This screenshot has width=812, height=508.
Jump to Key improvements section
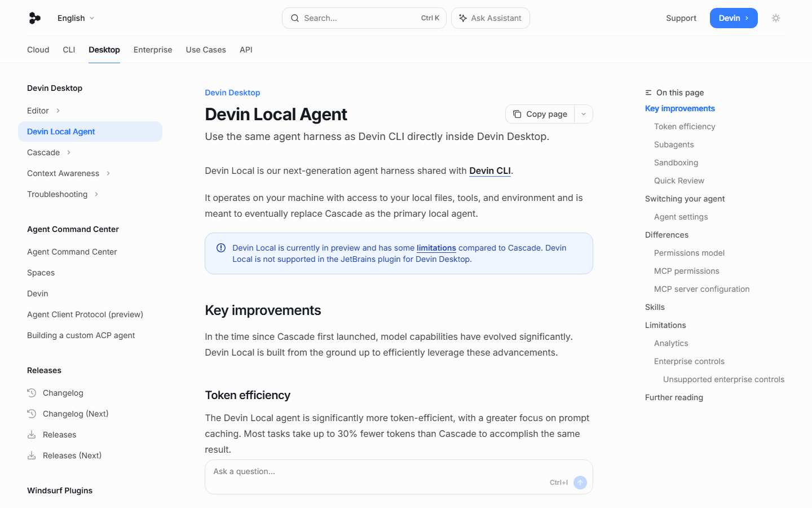click(x=680, y=108)
